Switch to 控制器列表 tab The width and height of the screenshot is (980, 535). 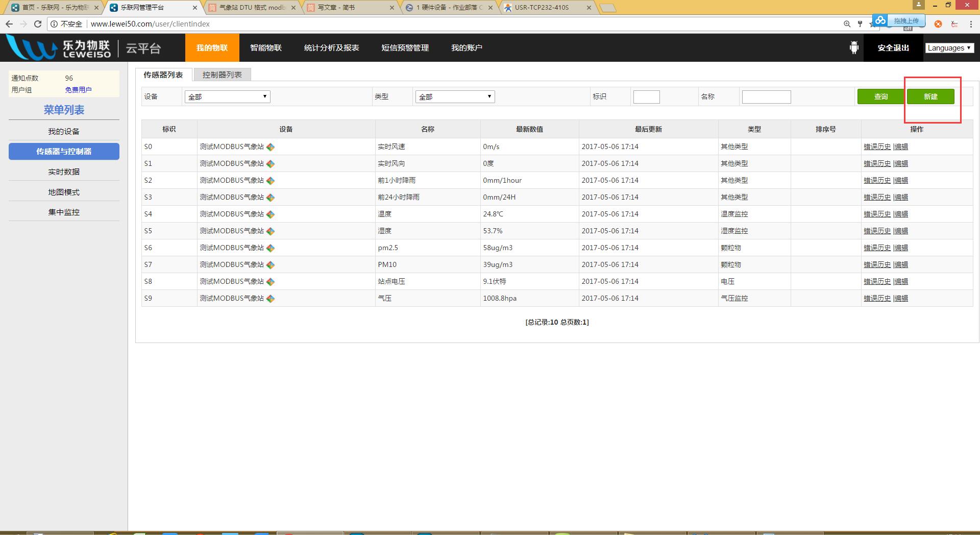coord(222,75)
